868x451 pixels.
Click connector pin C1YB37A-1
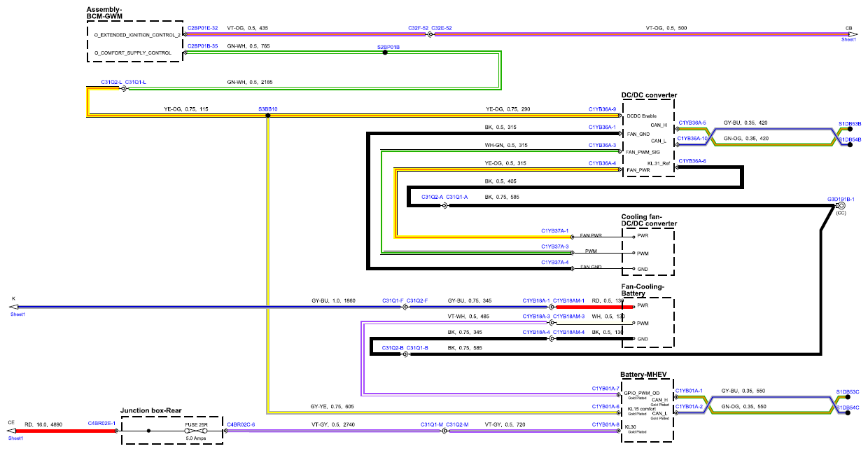point(555,230)
